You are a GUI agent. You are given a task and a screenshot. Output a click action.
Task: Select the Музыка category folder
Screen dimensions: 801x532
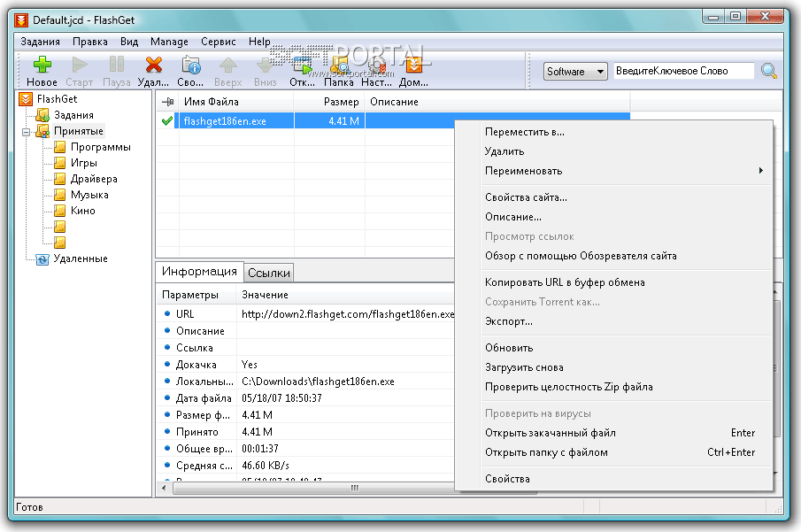pos(89,195)
